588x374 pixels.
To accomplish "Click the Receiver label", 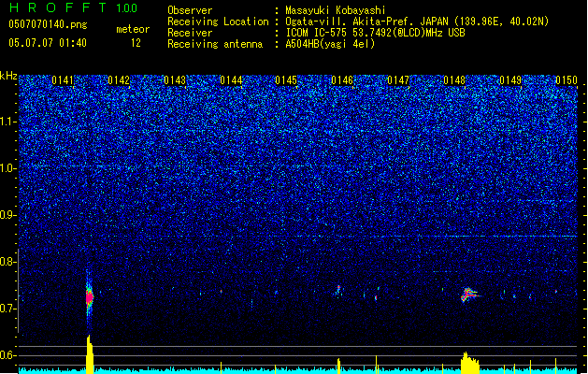I will tap(190, 33).
